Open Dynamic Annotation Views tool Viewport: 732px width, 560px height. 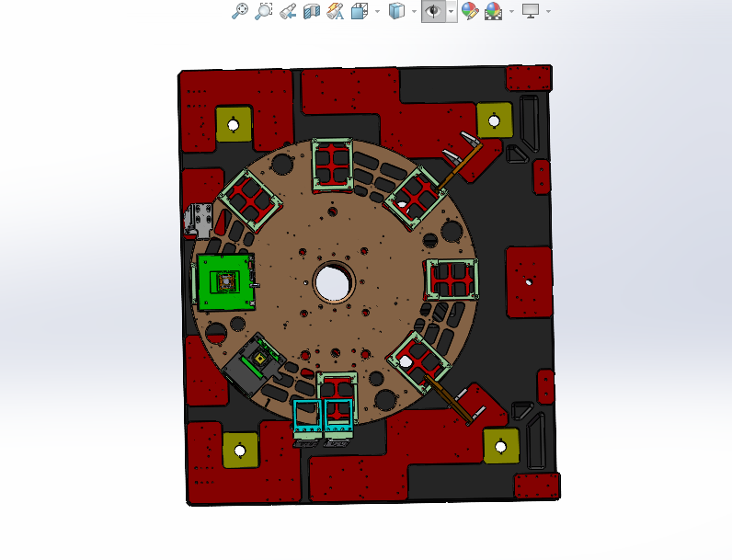(x=335, y=11)
